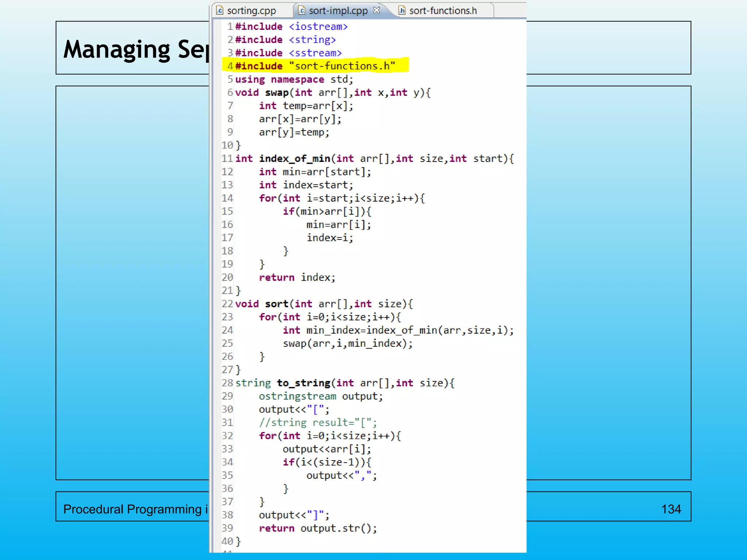Click the sorting.cpp file icon

(220, 11)
